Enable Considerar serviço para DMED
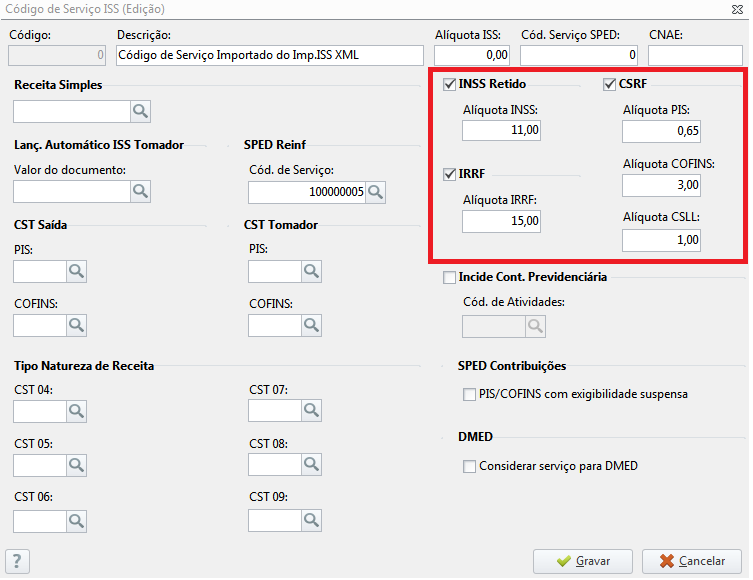 [x=469, y=466]
